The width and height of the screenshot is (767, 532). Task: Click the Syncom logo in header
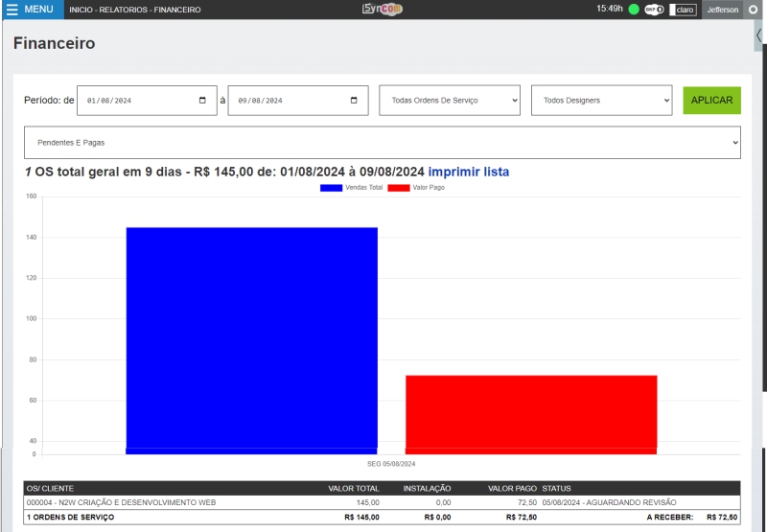[382, 10]
